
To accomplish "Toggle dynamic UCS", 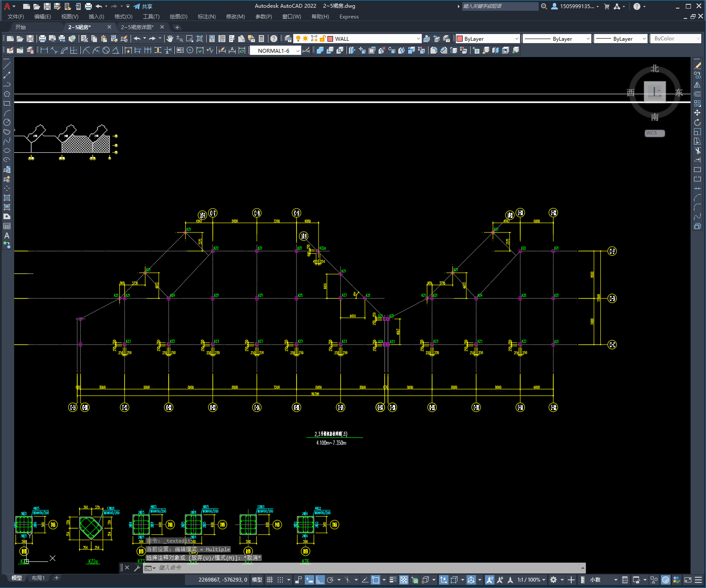I will (x=443, y=580).
